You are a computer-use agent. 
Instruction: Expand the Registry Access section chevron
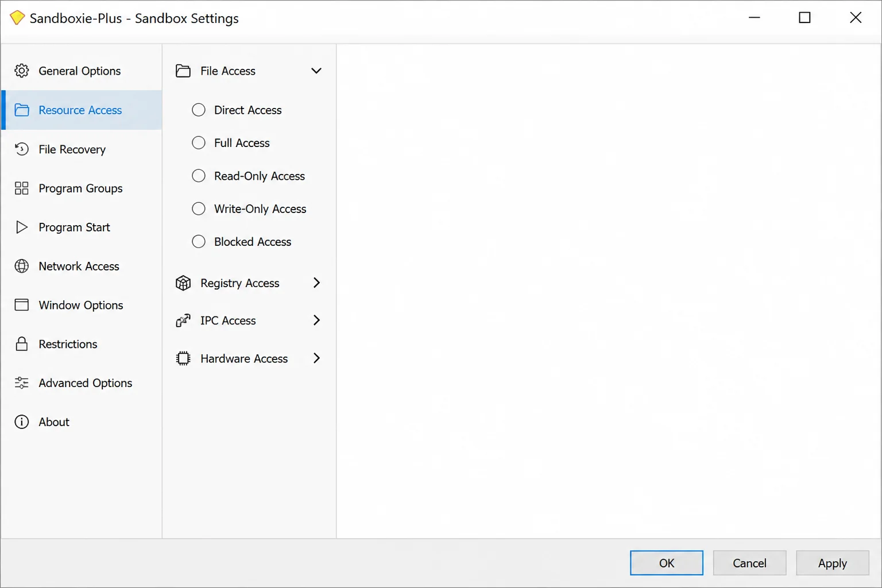(316, 283)
